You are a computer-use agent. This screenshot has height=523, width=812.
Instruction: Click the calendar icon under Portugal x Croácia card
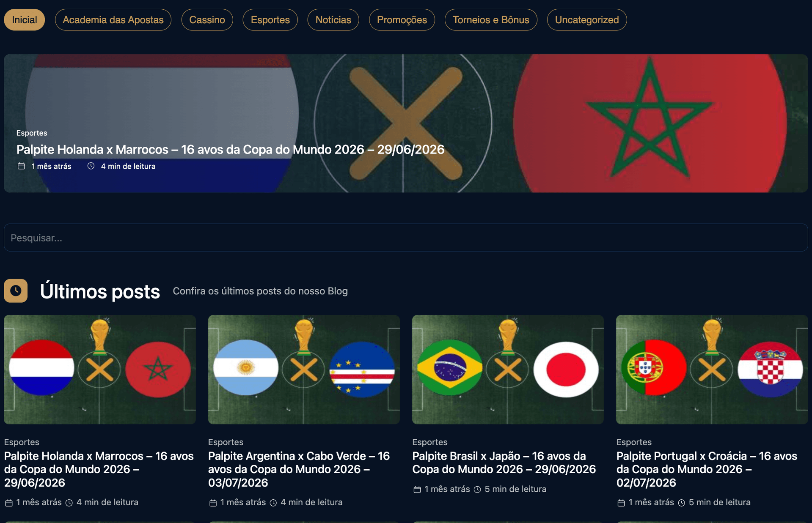tap(621, 503)
